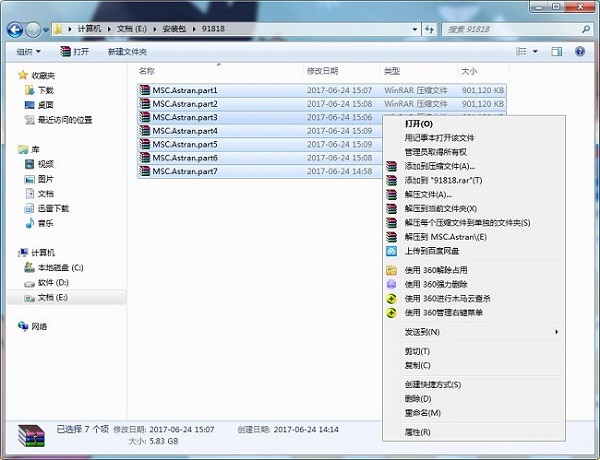
Task: Toggle the preview pane icon
Action: (556, 51)
